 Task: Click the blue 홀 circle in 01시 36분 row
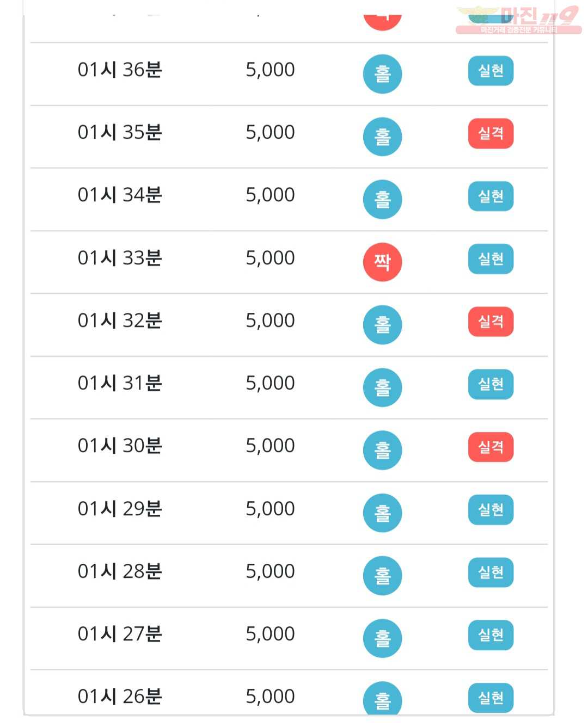pyautogui.click(x=382, y=74)
